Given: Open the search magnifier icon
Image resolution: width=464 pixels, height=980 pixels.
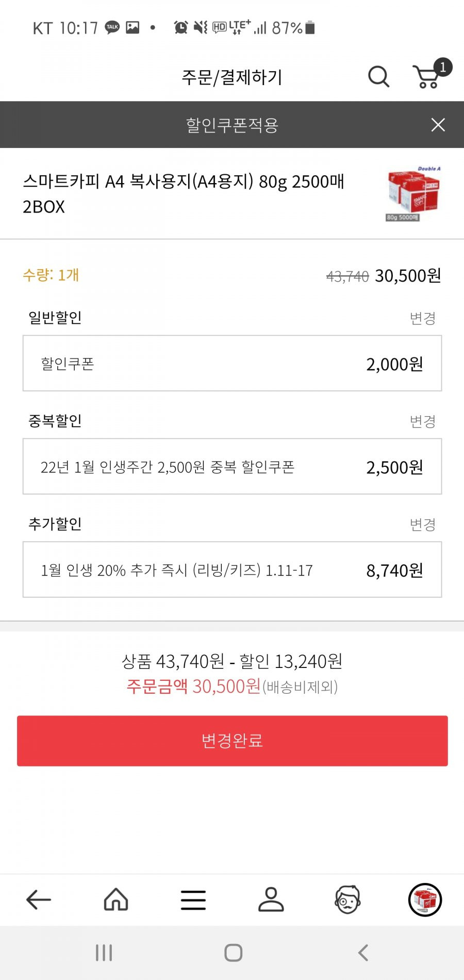Looking at the screenshot, I should pos(378,77).
